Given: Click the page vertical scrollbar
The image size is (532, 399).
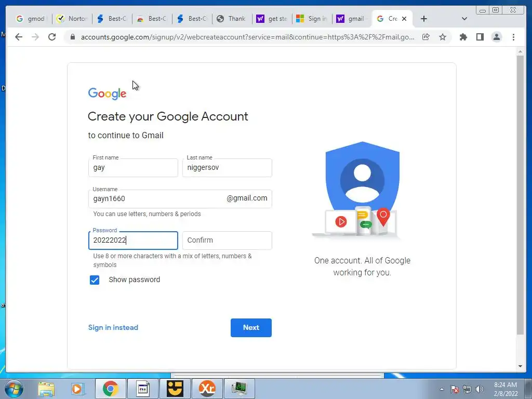Looking at the screenshot, I should 520,195.
